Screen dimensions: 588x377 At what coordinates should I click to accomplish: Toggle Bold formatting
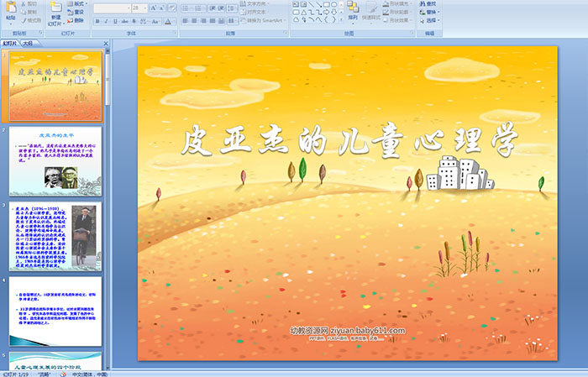(x=97, y=22)
